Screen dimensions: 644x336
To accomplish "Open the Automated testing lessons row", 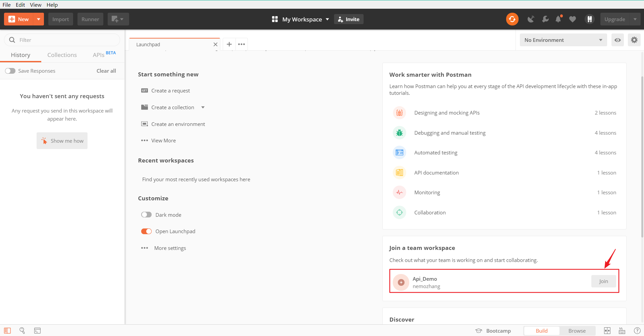I will (x=504, y=152).
